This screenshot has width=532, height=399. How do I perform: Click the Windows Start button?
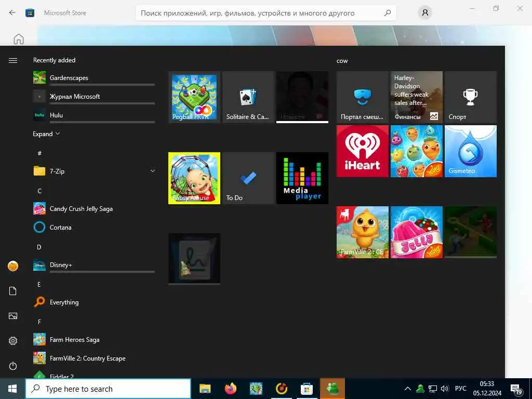click(12, 389)
